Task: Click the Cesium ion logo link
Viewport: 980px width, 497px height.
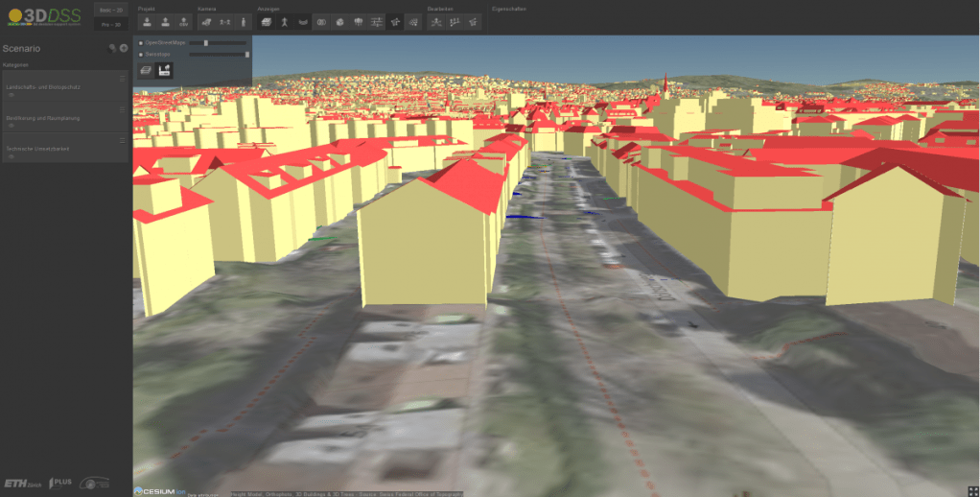Action: tap(152, 491)
